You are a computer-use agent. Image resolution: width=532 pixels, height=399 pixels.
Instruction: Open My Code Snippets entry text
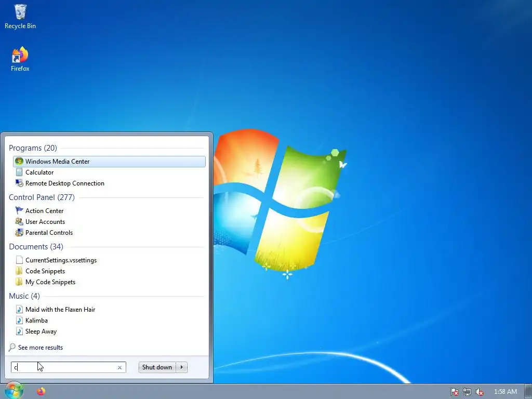coord(50,282)
